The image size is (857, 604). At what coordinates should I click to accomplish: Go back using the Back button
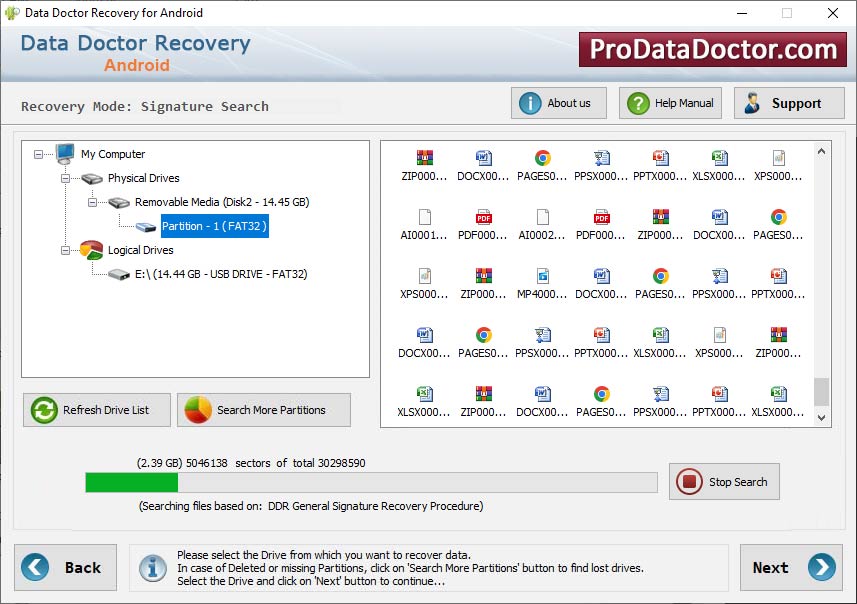pos(66,567)
